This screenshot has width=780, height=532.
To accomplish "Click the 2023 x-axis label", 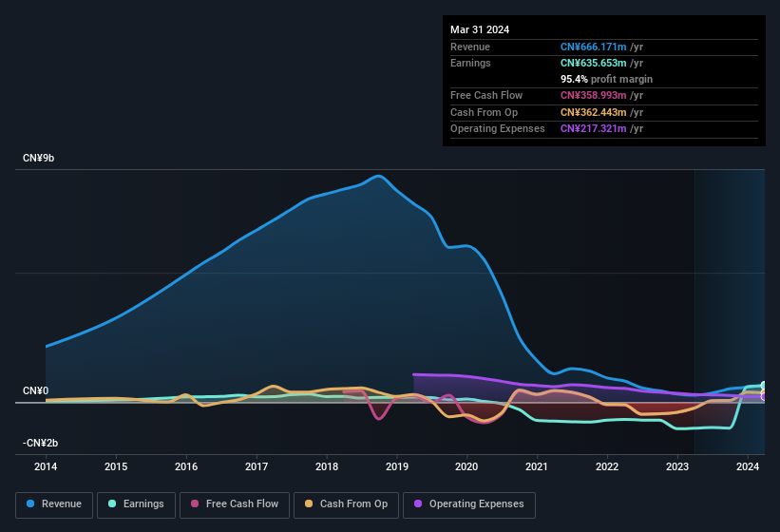I will (x=677, y=466).
